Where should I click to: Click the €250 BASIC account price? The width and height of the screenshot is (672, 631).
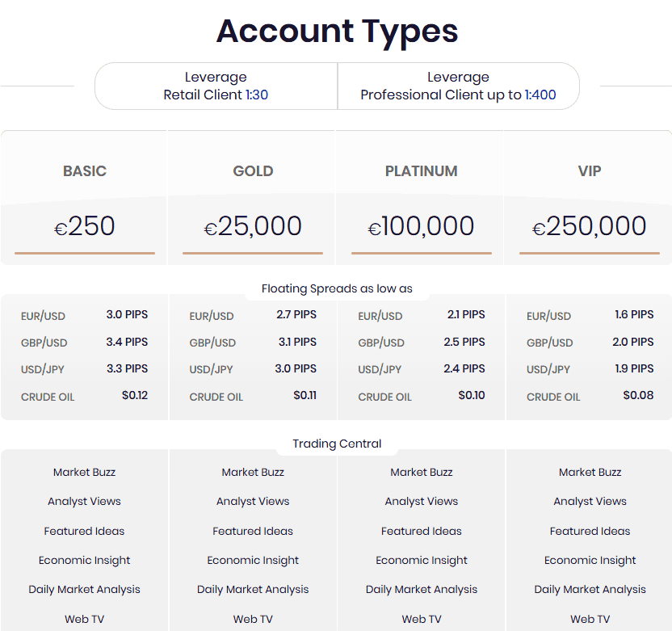pos(84,227)
